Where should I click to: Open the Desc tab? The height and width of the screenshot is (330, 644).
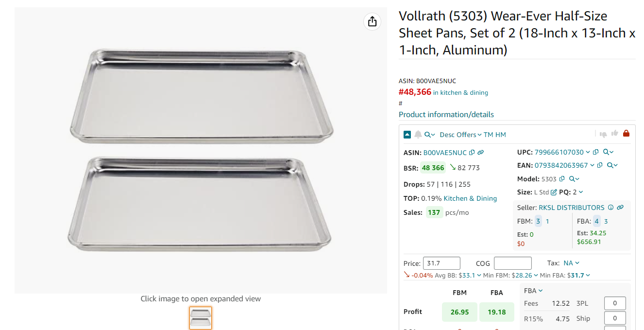(x=447, y=135)
